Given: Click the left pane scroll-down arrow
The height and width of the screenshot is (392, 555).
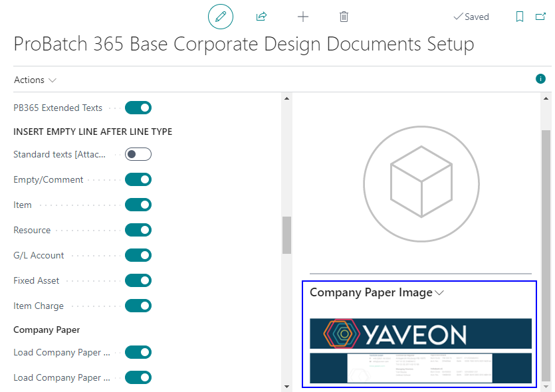Looking at the screenshot, I should coord(286,387).
